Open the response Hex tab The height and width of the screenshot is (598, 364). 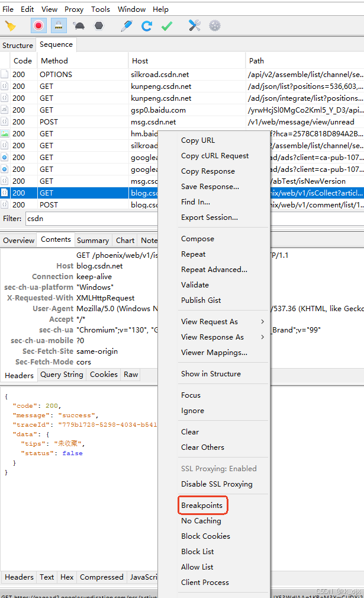click(x=67, y=577)
